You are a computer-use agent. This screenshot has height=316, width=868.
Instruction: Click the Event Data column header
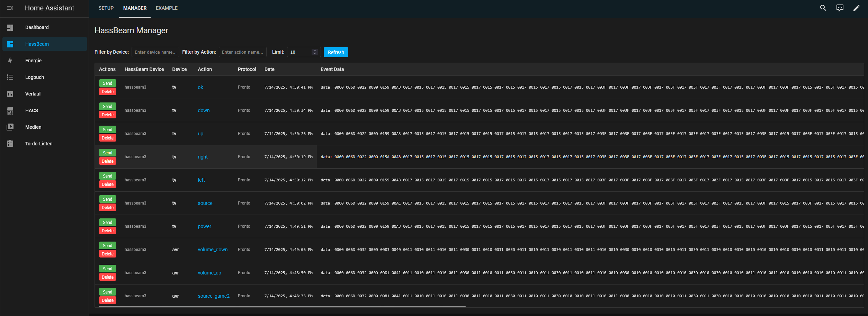tap(332, 69)
